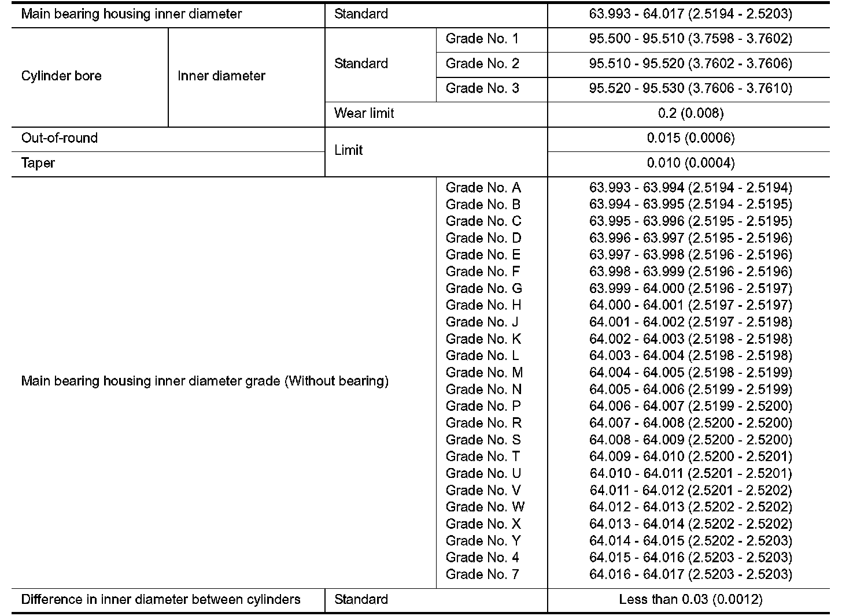Select the 0.2 (0.008) wear limit value

[x=690, y=113]
